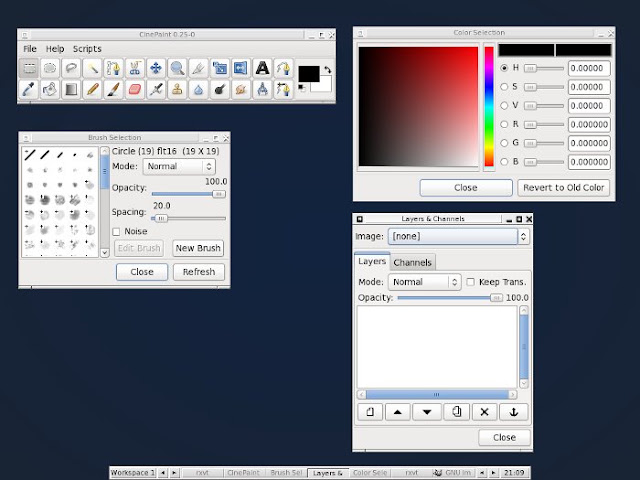Activate the Text tool
Image resolution: width=640 pixels, height=480 pixels.
tap(262, 68)
